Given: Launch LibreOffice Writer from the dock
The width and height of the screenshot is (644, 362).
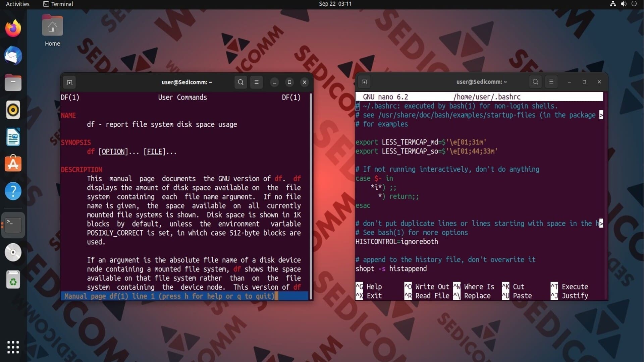Looking at the screenshot, I should pos(13,137).
